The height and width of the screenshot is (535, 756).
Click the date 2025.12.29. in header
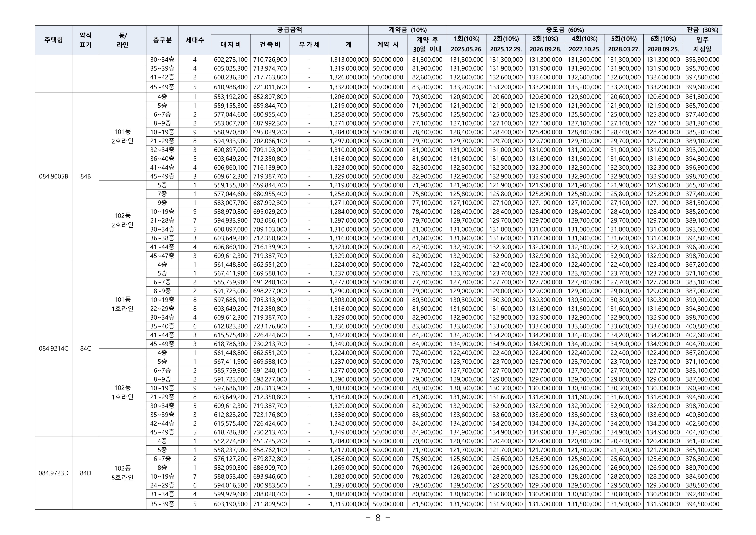(506, 49)
